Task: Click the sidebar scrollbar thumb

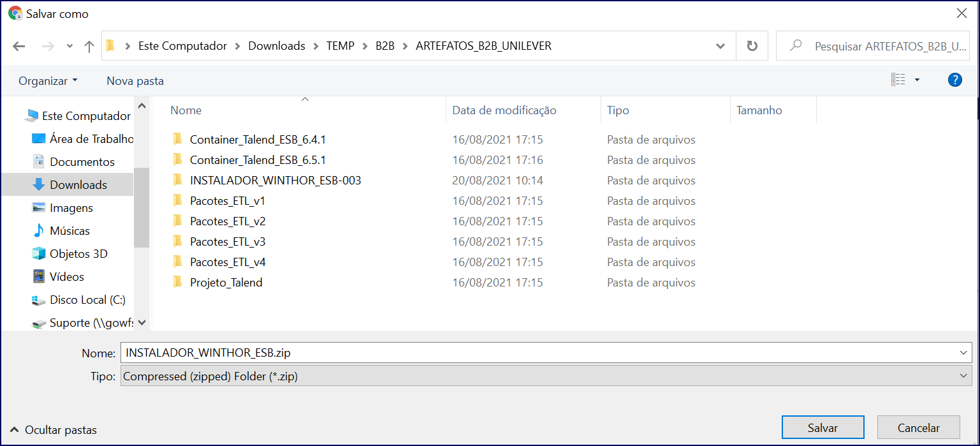Action: pyautogui.click(x=142, y=207)
